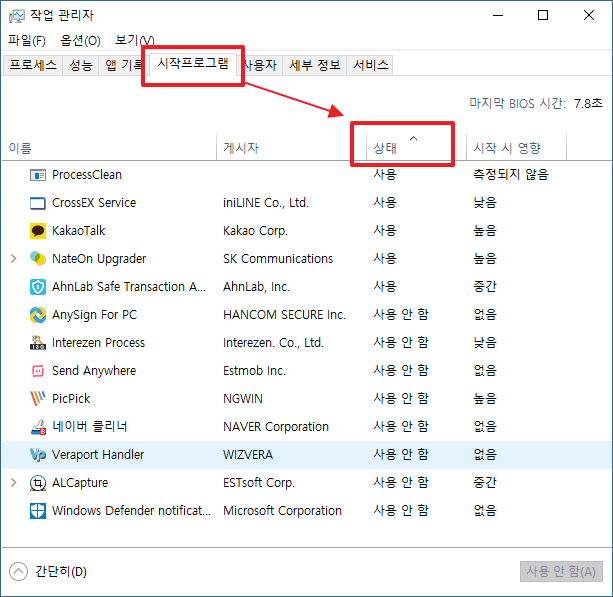Select the PicPick name
This screenshot has width=613, height=597.
pos(71,399)
